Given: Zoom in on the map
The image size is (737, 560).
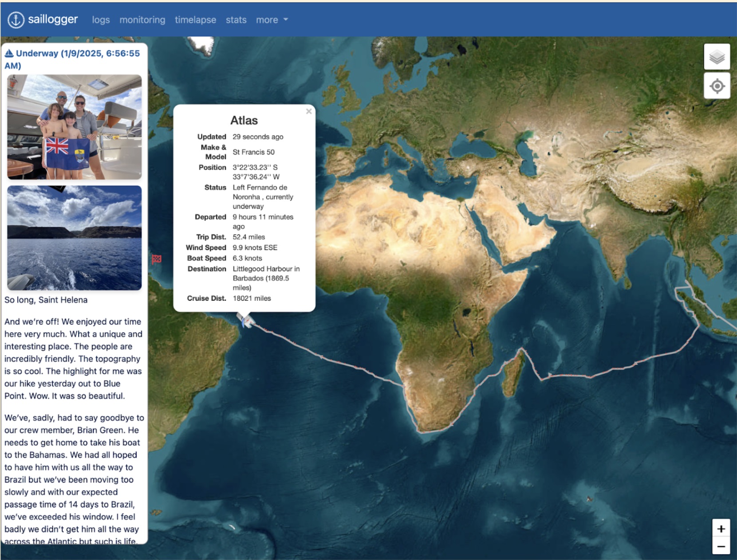Looking at the screenshot, I should tap(721, 529).
